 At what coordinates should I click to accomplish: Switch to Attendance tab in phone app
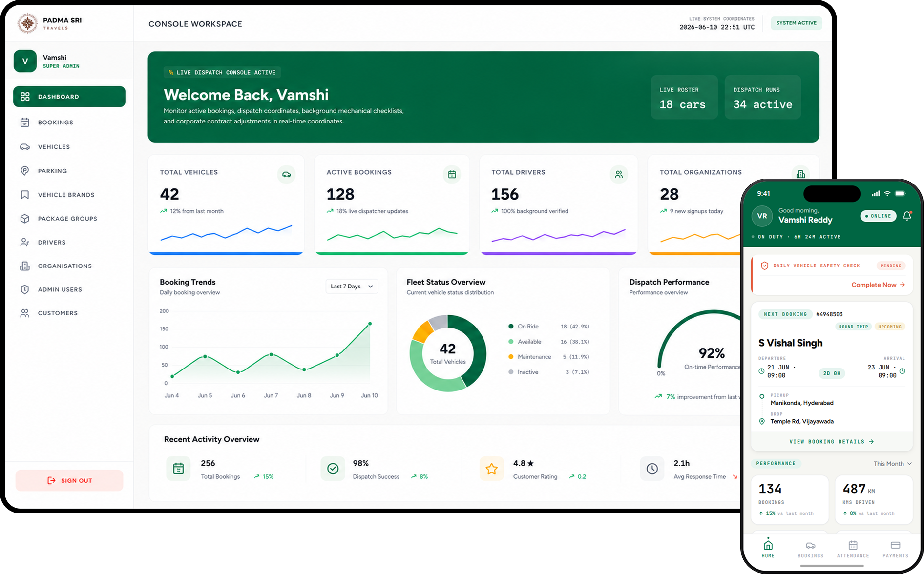pyautogui.click(x=853, y=549)
